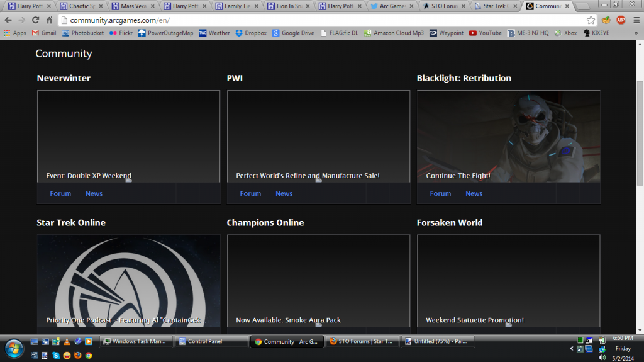This screenshot has width=644, height=362.
Task: Launch Skype from the quick launch bar
Action: (56, 356)
